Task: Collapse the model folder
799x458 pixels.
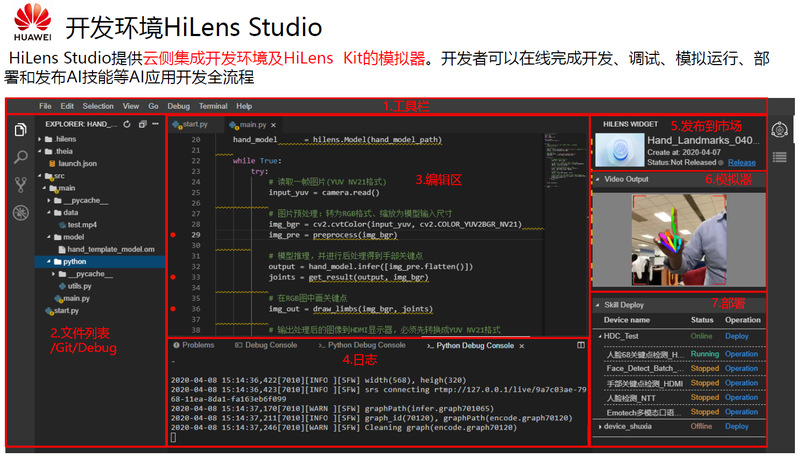Action: click(x=49, y=237)
